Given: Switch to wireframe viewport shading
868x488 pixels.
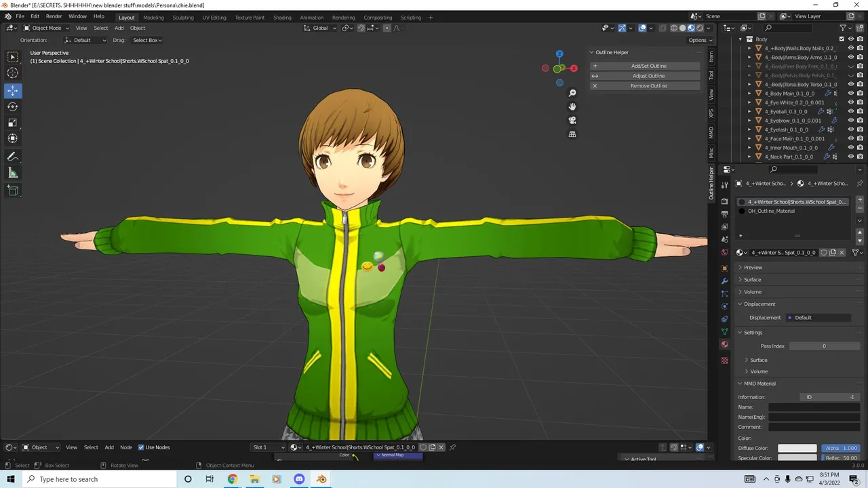Looking at the screenshot, I should pyautogui.click(x=674, y=28).
